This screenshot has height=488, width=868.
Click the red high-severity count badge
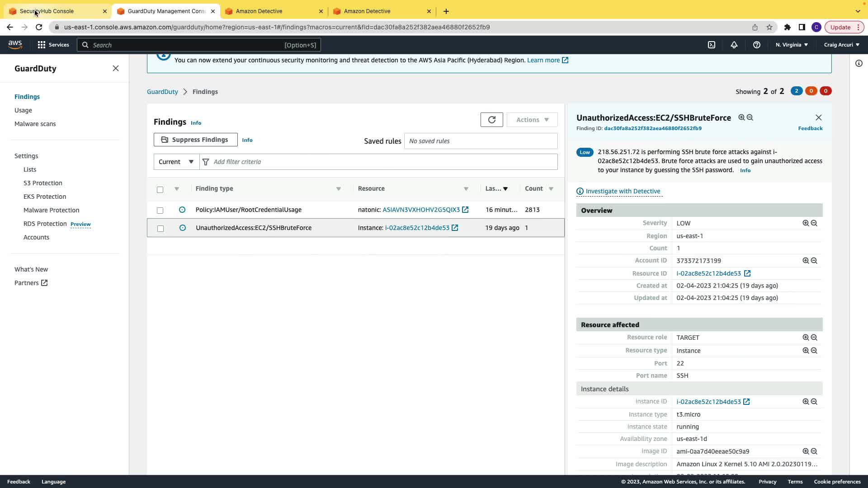(825, 91)
